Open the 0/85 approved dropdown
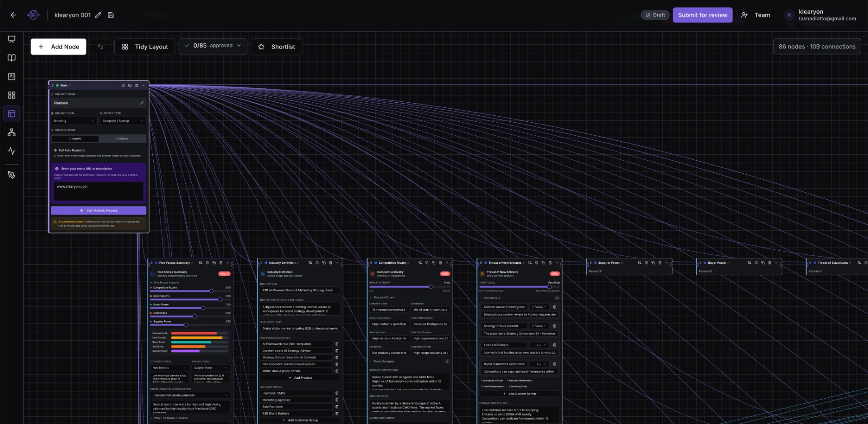 (213, 46)
